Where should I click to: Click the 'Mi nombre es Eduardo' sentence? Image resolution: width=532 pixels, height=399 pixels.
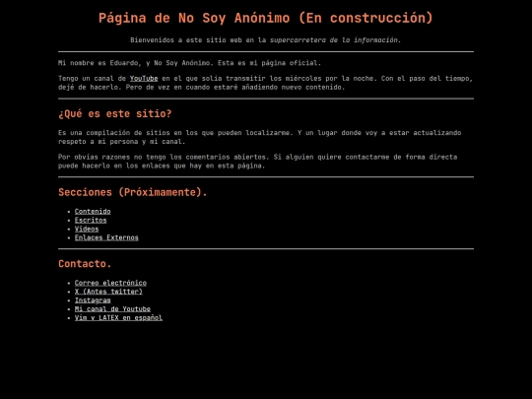pyautogui.click(x=189, y=63)
